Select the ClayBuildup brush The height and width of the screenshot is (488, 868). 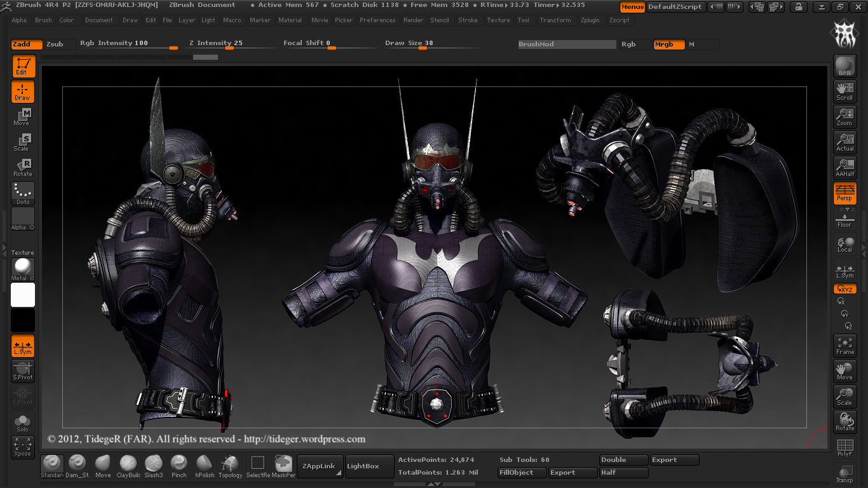[128, 466]
